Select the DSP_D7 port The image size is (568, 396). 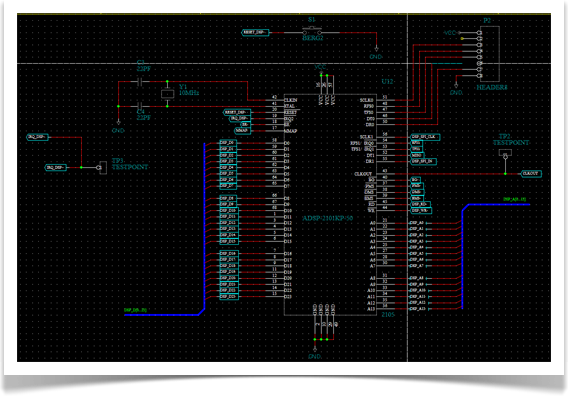pos(228,186)
